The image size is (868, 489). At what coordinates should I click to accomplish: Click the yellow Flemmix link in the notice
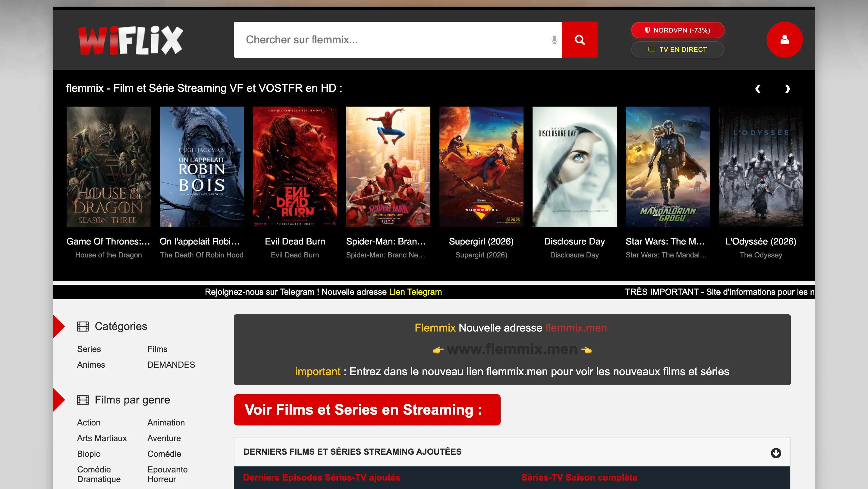(x=435, y=328)
